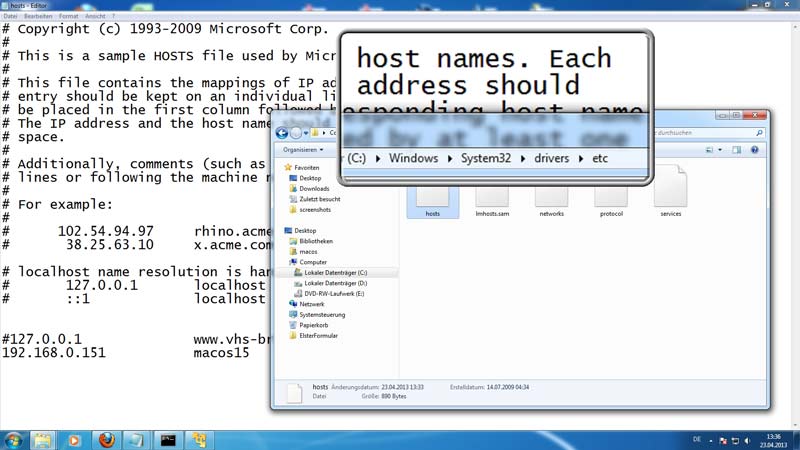Open the Windows Start menu
This screenshot has height=450, width=800.
pyautogui.click(x=13, y=440)
